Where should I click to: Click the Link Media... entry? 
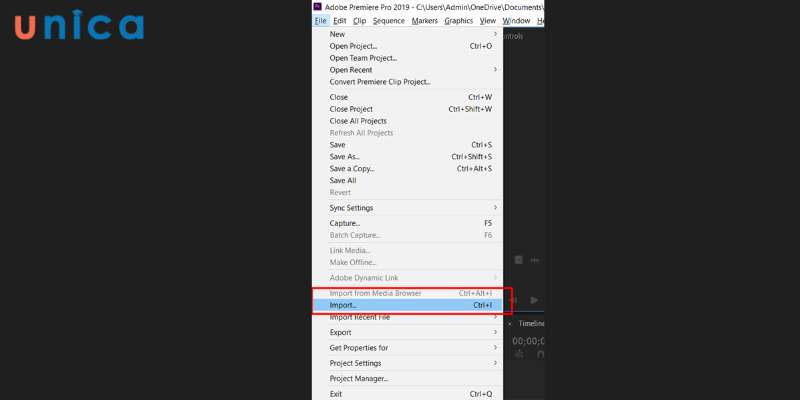coord(407,251)
